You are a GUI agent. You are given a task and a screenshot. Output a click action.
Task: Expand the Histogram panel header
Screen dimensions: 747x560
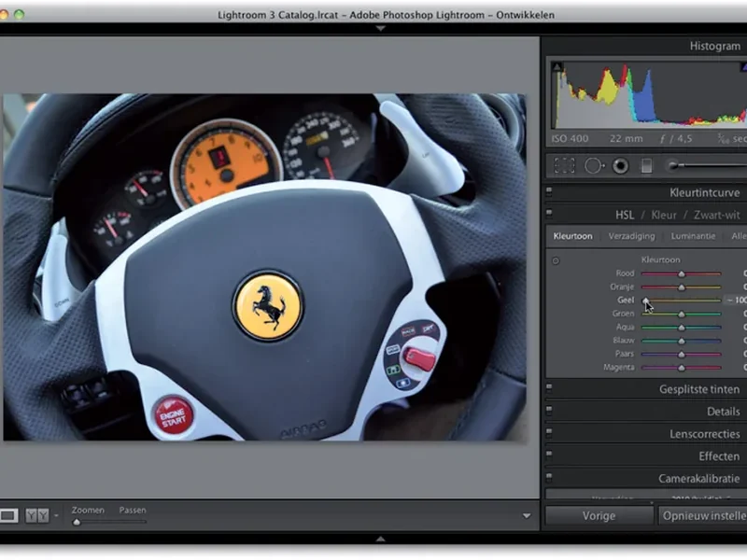(x=714, y=46)
